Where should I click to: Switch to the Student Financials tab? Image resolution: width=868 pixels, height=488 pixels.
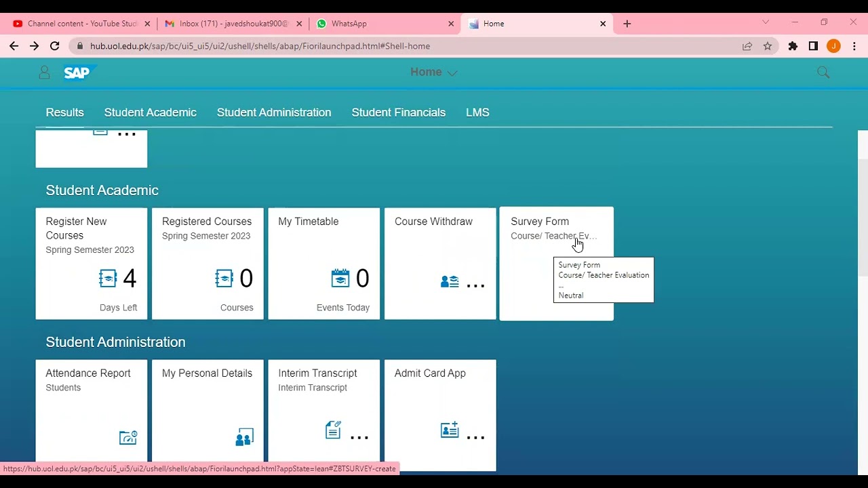pos(399,113)
